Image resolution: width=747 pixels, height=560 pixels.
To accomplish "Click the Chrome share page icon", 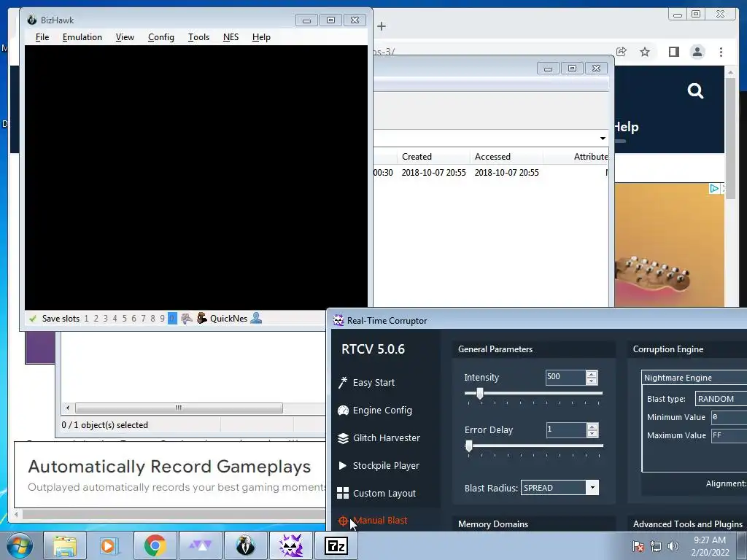I will point(622,52).
